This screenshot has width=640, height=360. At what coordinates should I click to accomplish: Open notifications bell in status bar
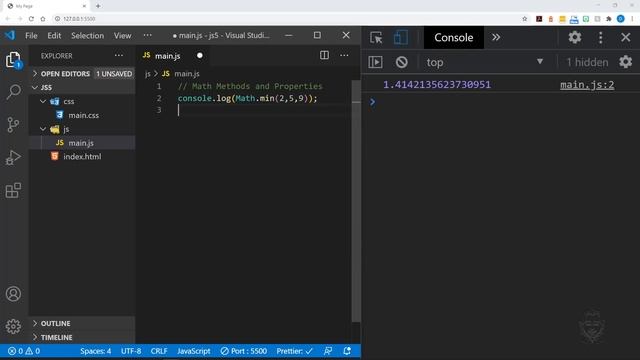pos(347,351)
